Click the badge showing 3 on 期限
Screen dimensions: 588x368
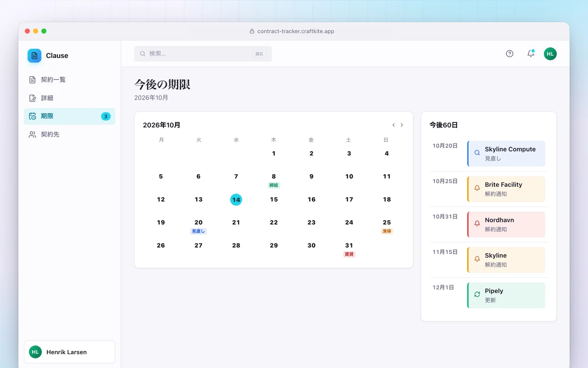tap(106, 116)
